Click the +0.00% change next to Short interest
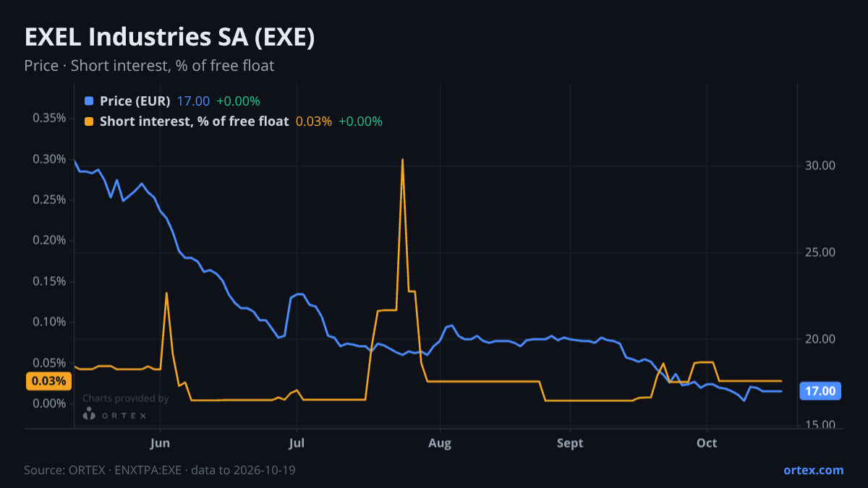 point(360,121)
